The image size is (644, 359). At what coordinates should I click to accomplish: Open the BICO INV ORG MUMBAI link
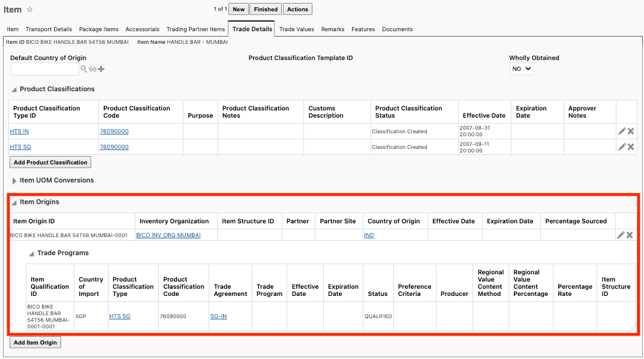pos(168,235)
